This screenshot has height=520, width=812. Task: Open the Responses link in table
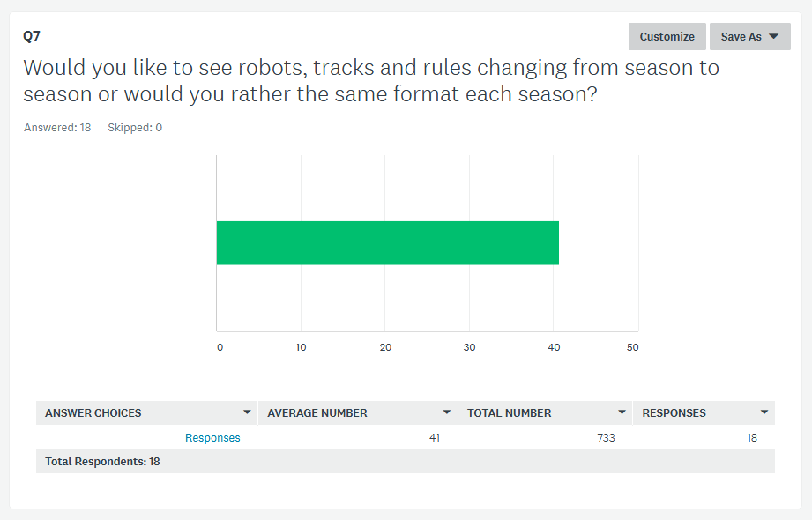tap(212, 438)
